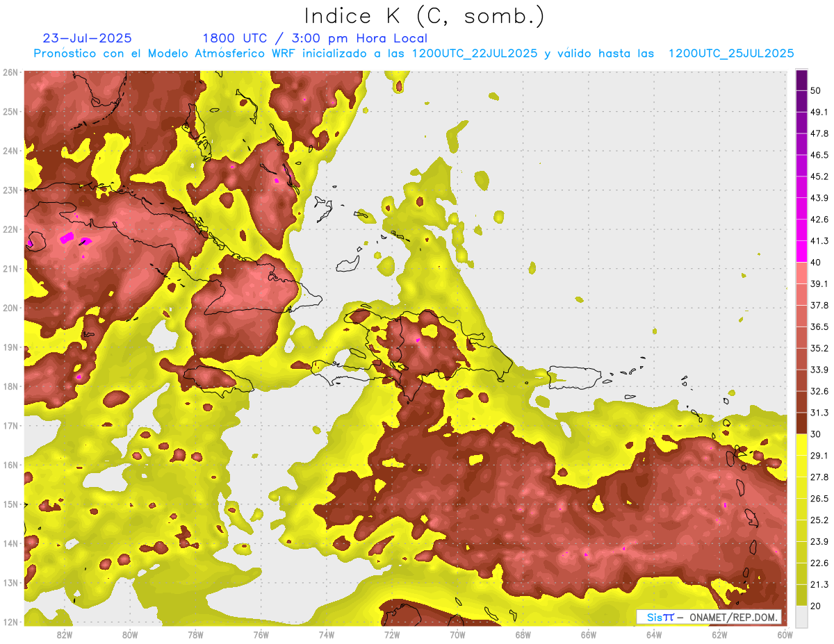This screenshot has height=644, width=834.
Task: Select the date label '23-Jul-2025'
Action: click(x=87, y=38)
